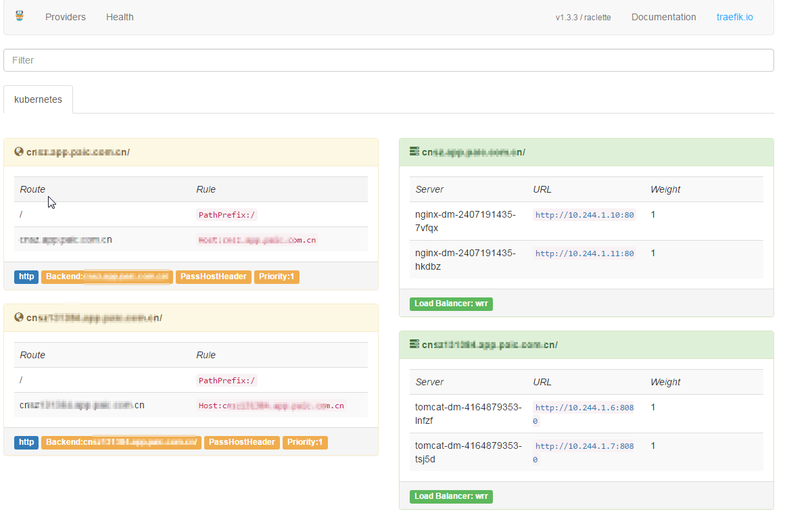
Task: Open the Health page
Action: coord(120,17)
